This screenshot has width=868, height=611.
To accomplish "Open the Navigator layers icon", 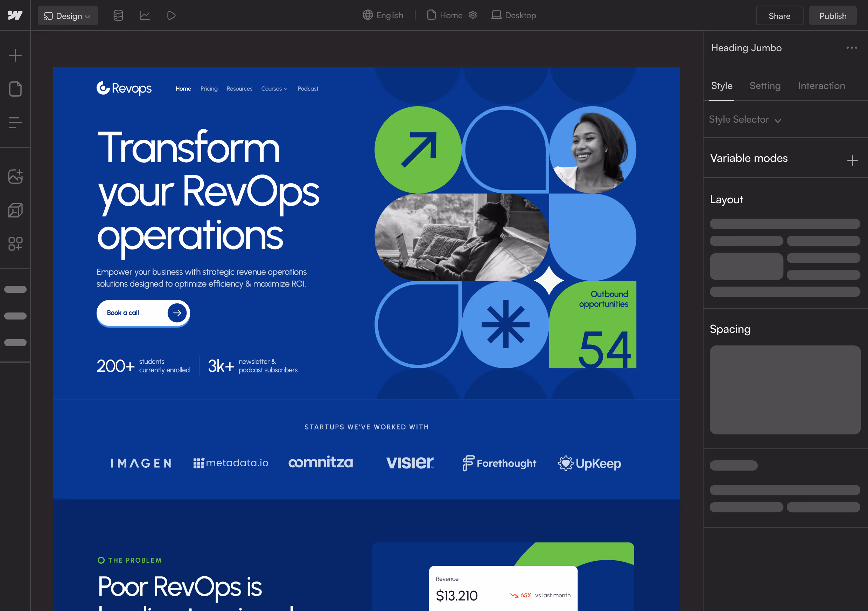I will pyautogui.click(x=15, y=123).
